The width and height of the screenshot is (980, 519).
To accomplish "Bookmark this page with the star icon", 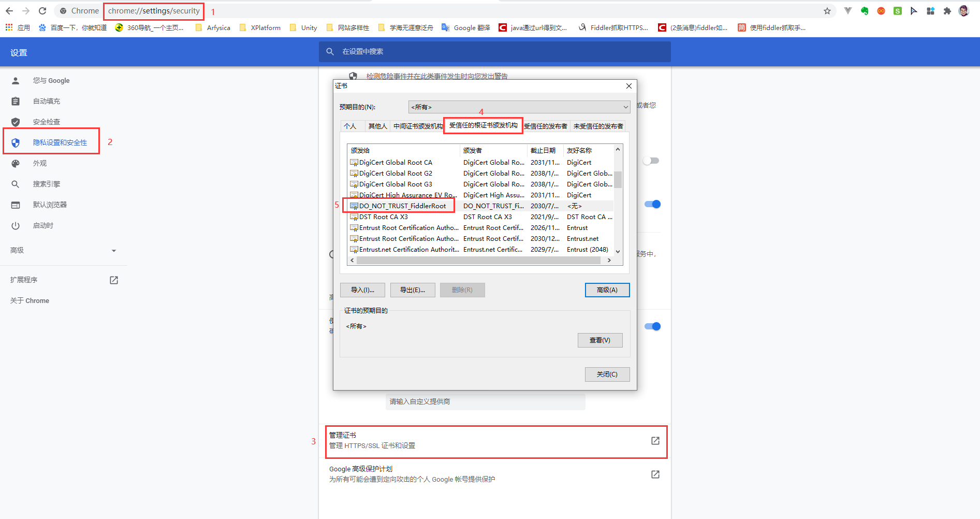I will pyautogui.click(x=827, y=11).
